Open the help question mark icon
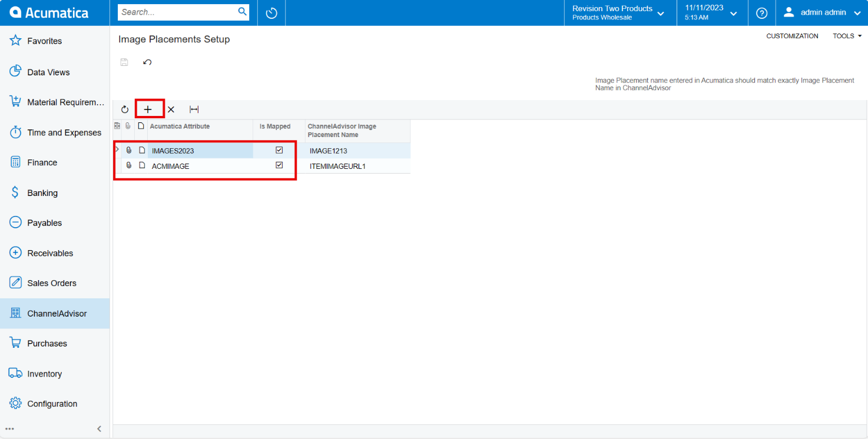Screen dimensions: 868x439 pyautogui.click(x=761, y=13)
